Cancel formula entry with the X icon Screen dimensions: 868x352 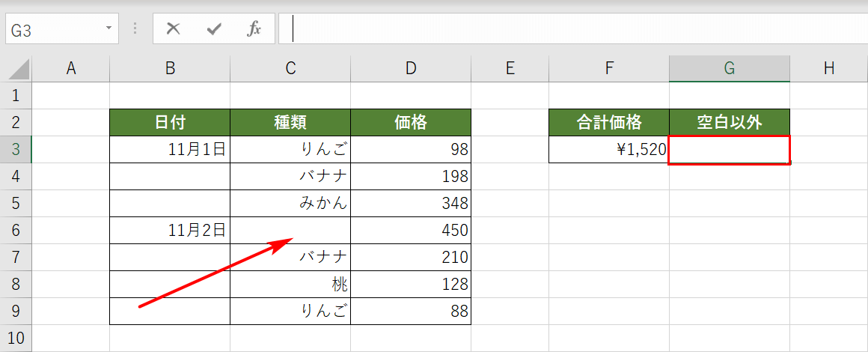click(x=174, y=28)
